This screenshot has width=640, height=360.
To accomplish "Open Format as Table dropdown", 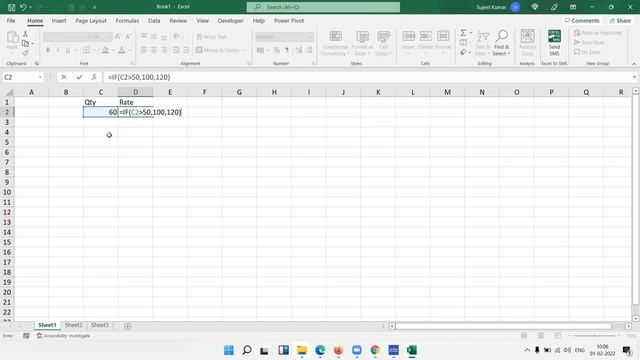I will 362,43.
